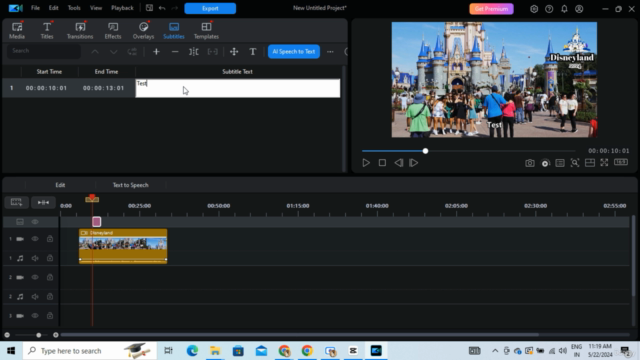Click the subtitle text field containing Test
Viewport: 640px width, 360px height.
(238, 88)
